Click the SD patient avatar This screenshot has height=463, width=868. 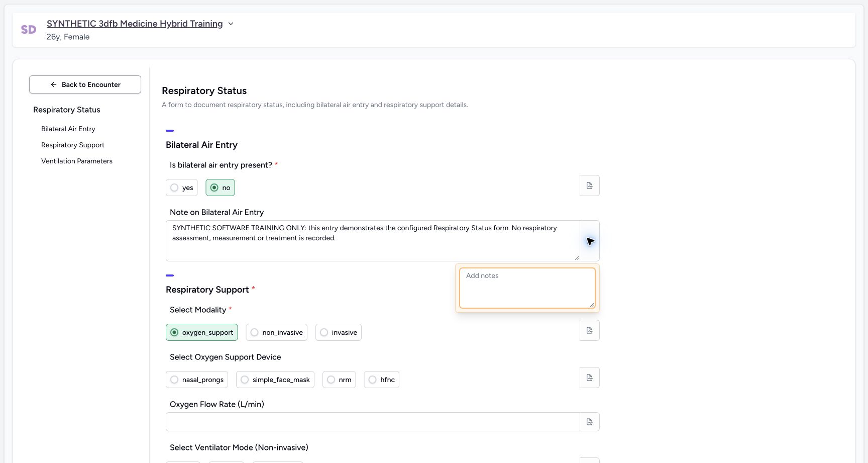pyautogui.click(x=29, y=30)
